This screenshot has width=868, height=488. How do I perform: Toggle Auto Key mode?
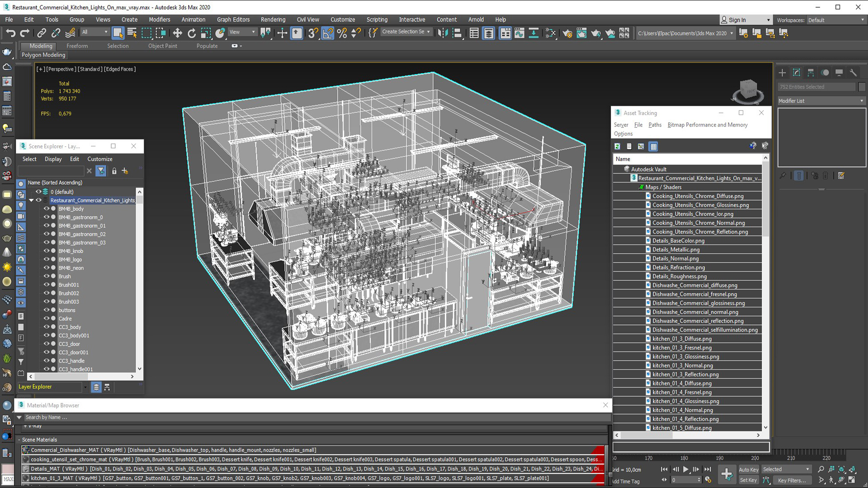tap(749, 469)
